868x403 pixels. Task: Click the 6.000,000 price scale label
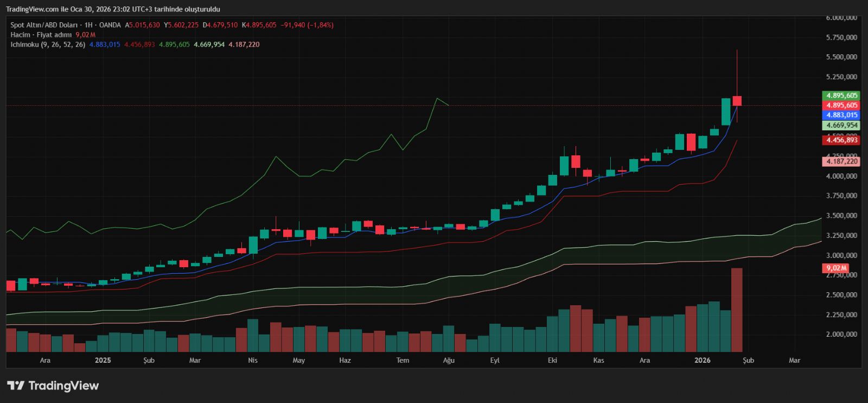[841, 18]
